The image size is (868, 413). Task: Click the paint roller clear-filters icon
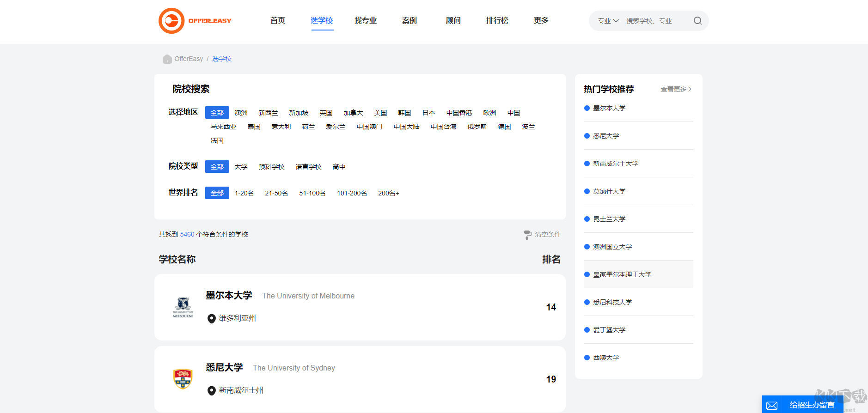coord(527,235)
